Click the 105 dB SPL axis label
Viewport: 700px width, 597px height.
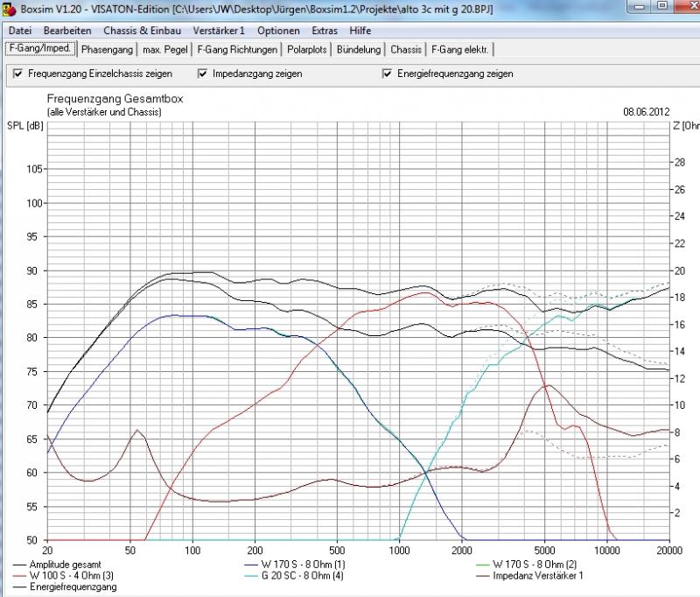[x=34, y=169]
